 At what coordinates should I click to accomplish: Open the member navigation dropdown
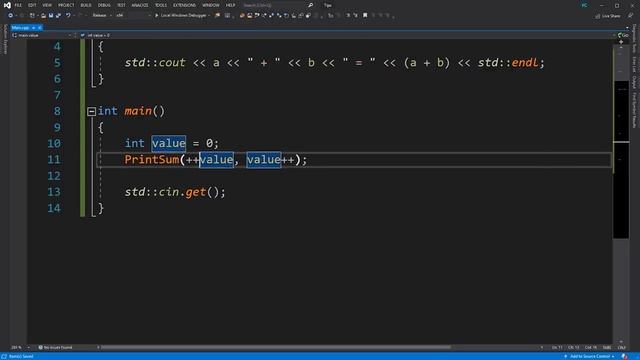click(347, 36)
